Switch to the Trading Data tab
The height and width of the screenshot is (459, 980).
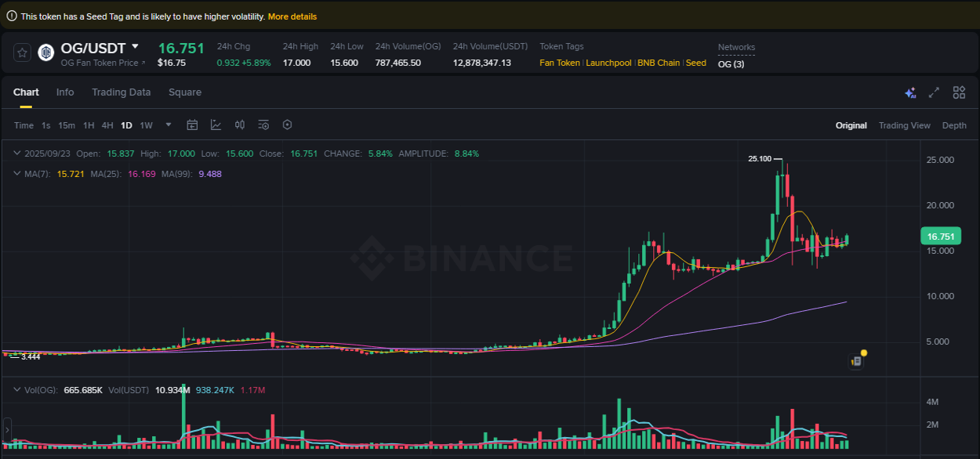pos(122,92)
